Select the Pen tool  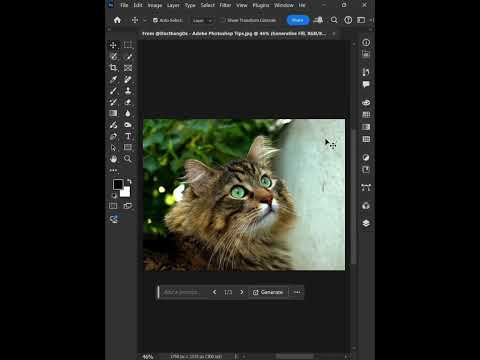tap(113, 136)
